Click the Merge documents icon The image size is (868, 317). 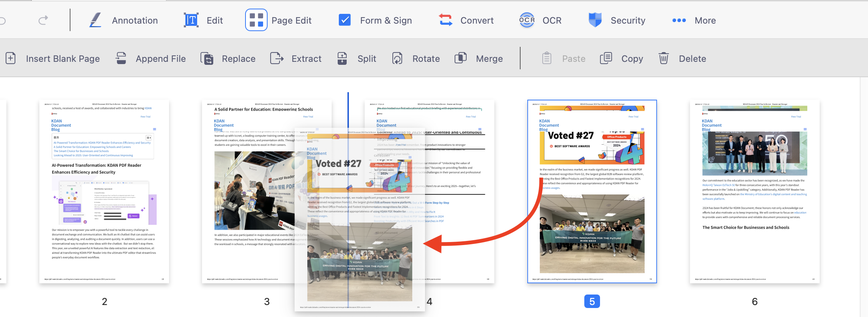[461, 58]
